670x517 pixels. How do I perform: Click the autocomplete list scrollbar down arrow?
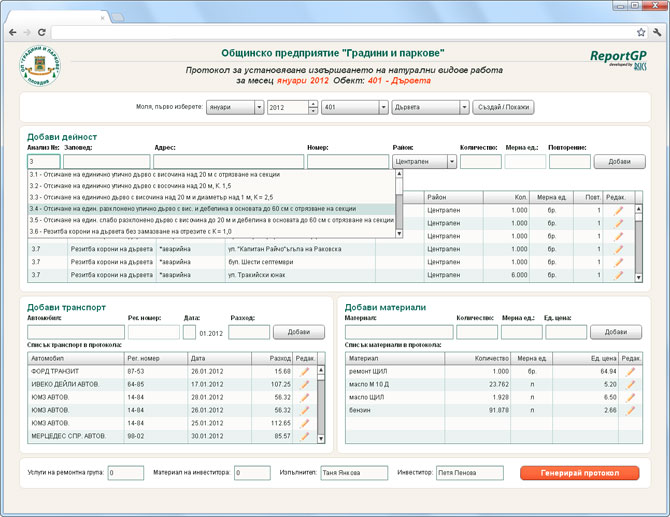(399, 233)
